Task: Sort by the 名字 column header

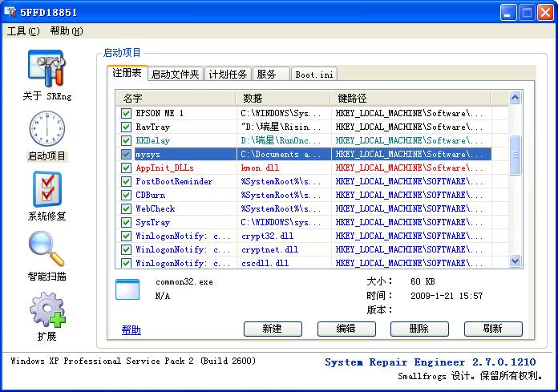Action: pyautogui.click(x=176, y=98)
